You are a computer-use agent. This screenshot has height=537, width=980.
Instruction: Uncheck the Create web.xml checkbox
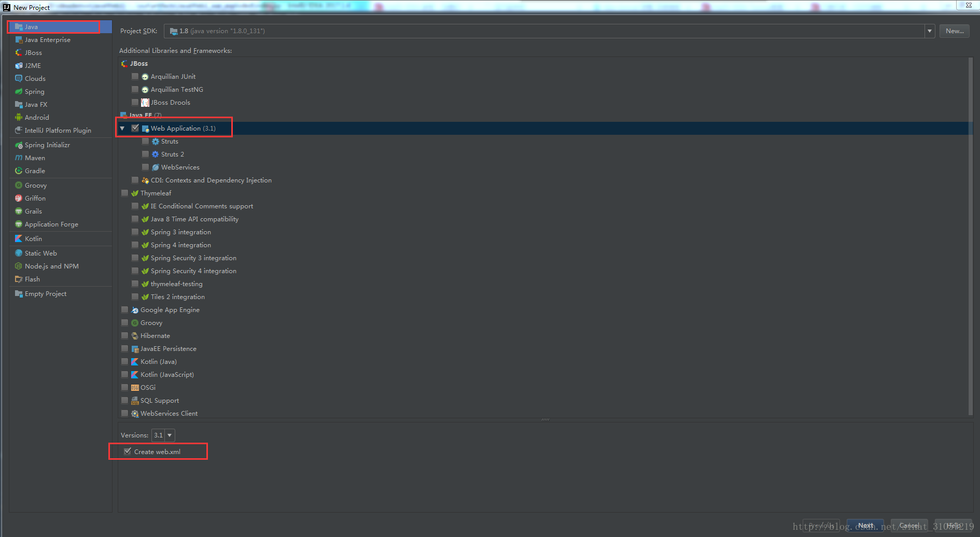click(128, 451)
